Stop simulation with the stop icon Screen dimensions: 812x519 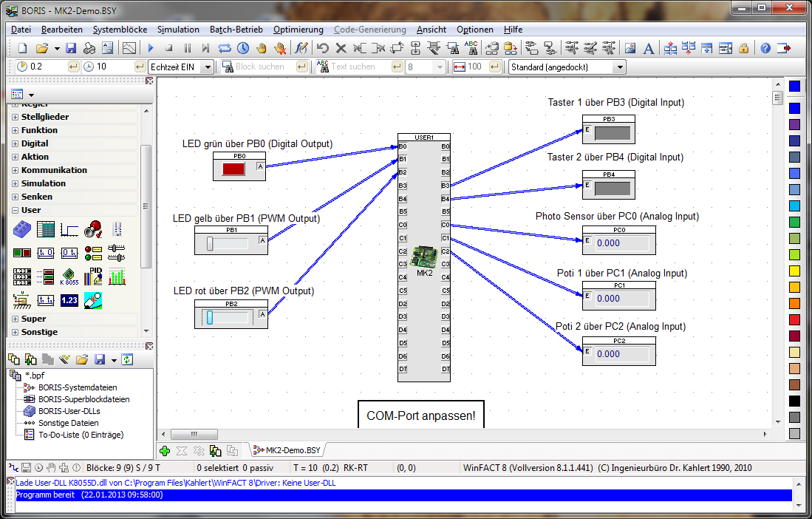point(168,48)
